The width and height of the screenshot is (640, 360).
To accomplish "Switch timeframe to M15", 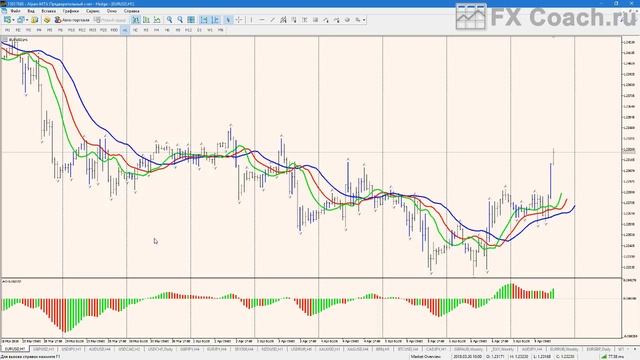I will [92, 30].
